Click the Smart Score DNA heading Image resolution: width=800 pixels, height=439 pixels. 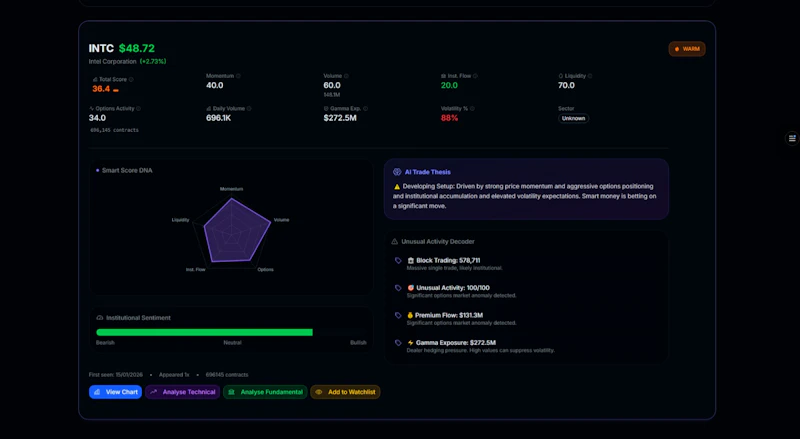127,170
